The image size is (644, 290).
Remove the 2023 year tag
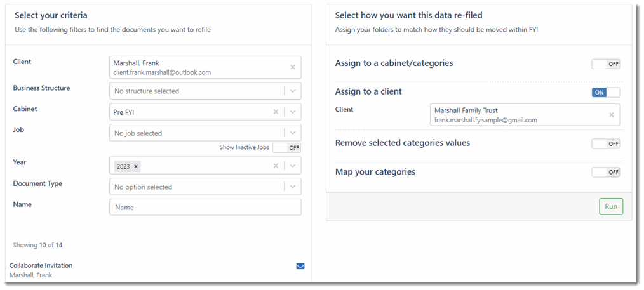click(136, 166)
